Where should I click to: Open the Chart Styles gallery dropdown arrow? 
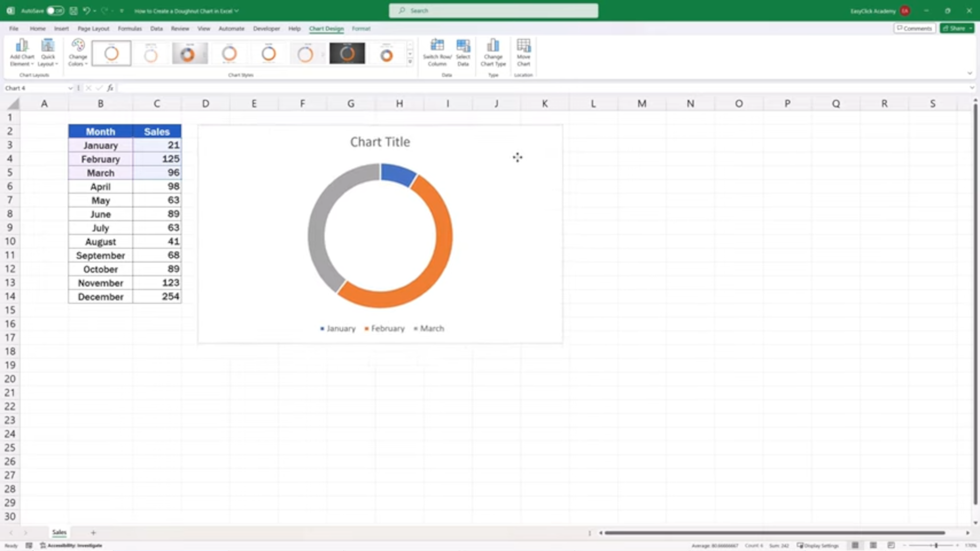click(410, 61)
